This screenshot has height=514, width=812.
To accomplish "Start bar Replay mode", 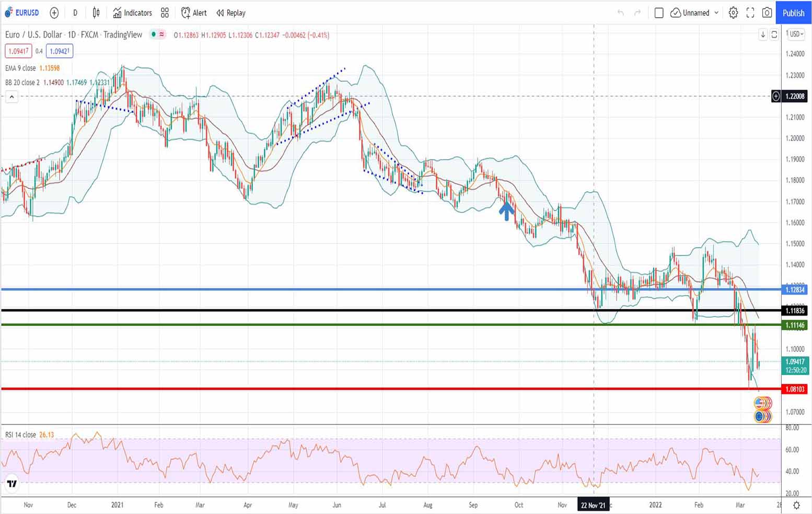I will [x=231, y=13].
